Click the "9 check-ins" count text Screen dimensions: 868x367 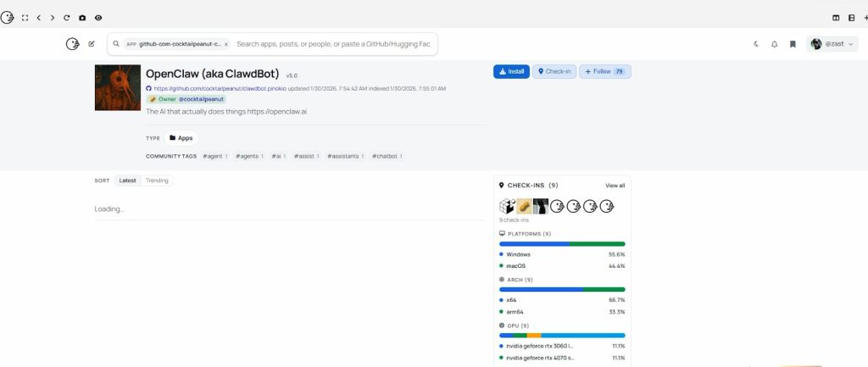(x=514, y=220)
